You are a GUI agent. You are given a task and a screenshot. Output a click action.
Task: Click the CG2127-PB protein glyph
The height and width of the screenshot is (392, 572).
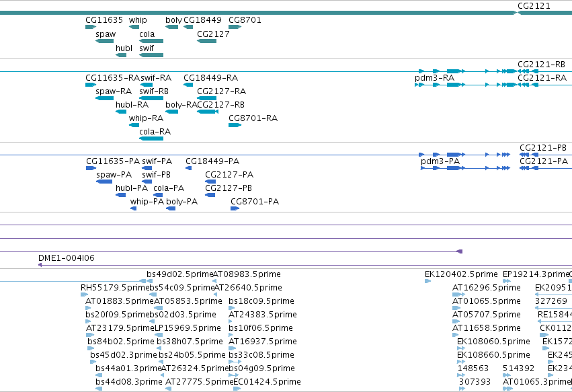(210, 195)
